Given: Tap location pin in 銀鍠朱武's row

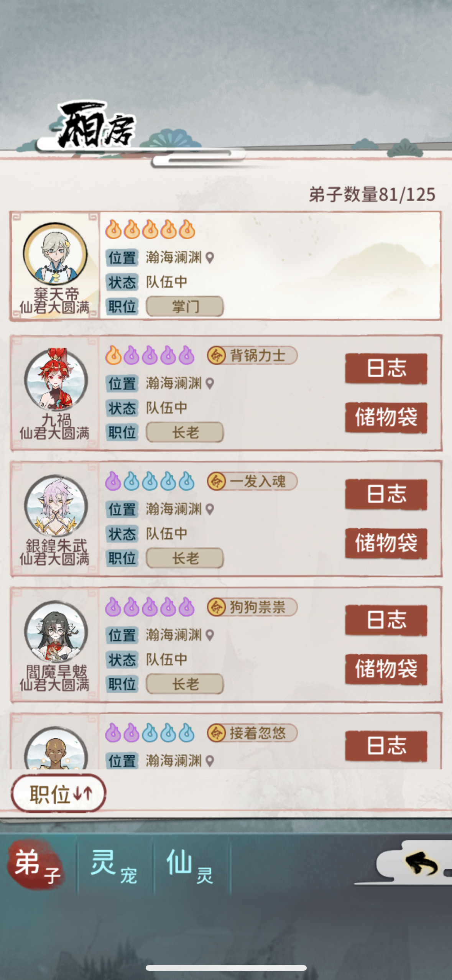Looking at the screenshot, I should click(210, 510).
